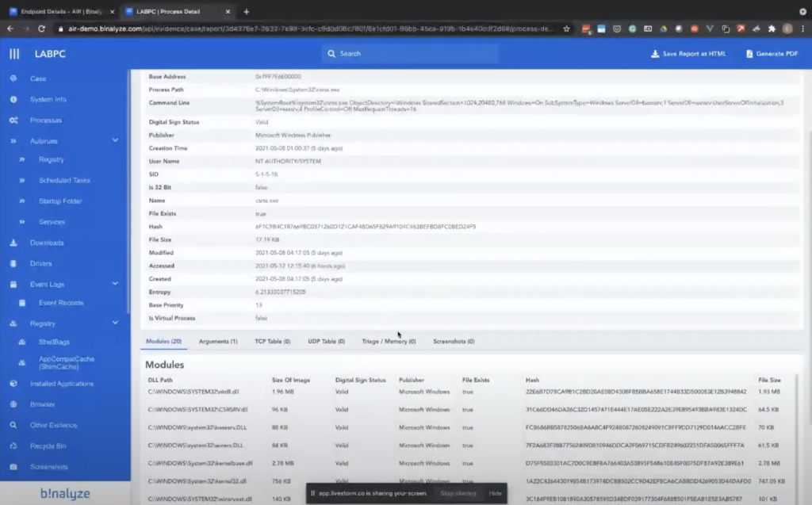Open Autoruns Registry sidebar entry
The image size is (812, 505).
[52, 159]
